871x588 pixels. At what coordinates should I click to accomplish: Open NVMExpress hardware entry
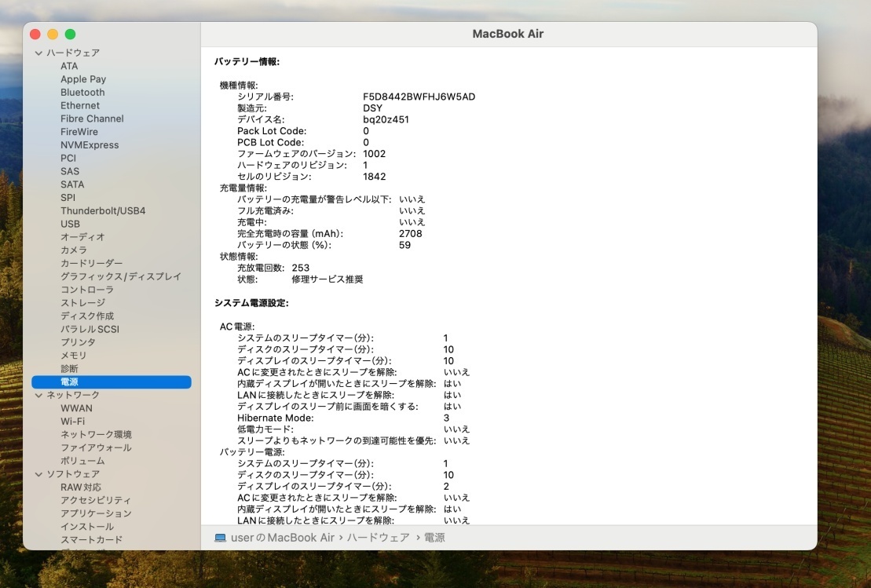(x=90, y=145)
